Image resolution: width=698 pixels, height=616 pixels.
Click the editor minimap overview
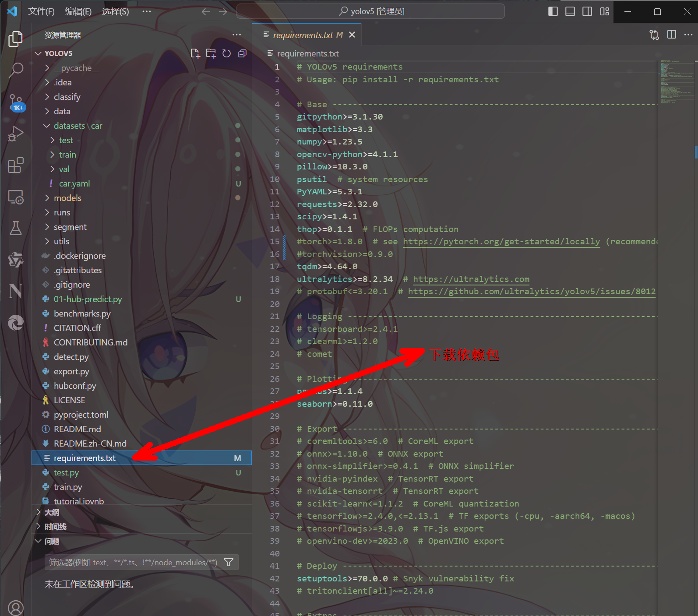point(678,82)
